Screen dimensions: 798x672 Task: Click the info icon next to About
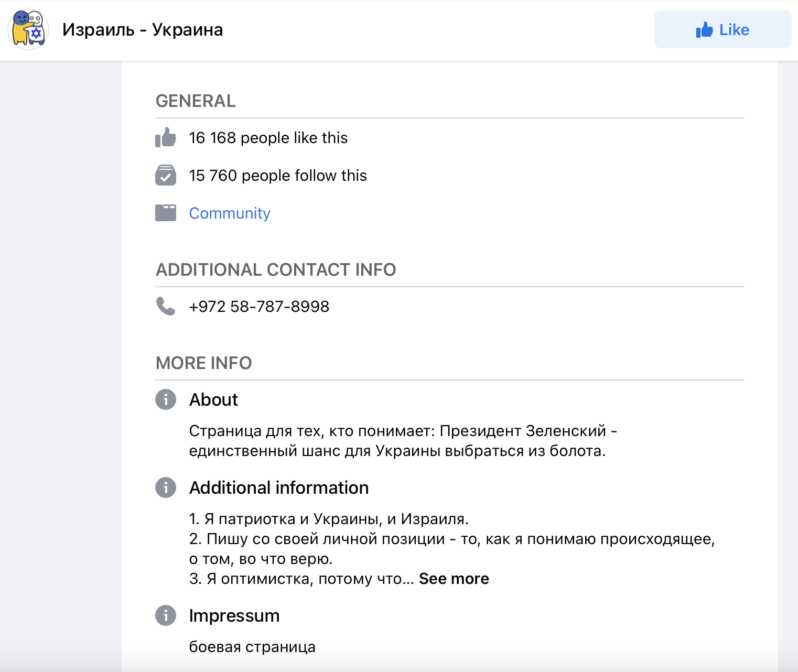(166, 399)
